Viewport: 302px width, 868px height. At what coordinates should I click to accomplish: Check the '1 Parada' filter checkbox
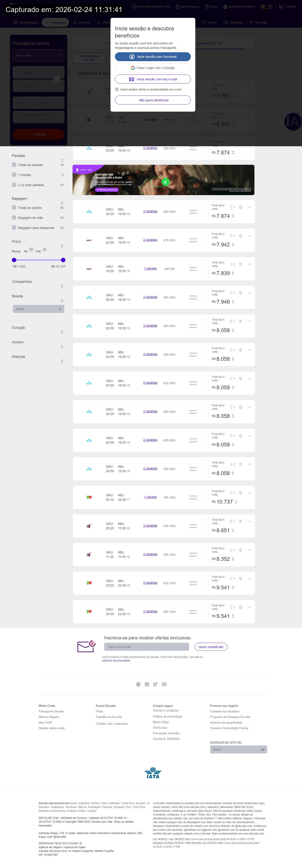pyautogui.click(x=14, y=175)
